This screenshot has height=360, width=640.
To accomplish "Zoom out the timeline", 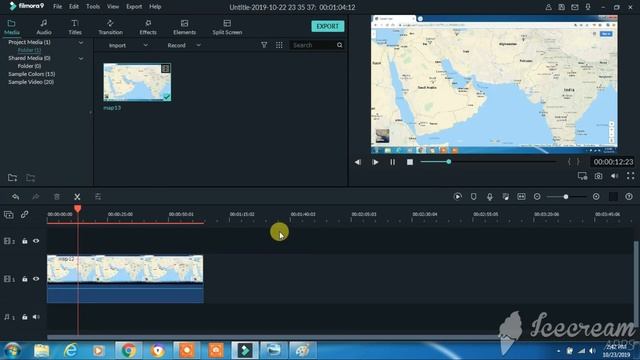I will (x=537, y=197).
